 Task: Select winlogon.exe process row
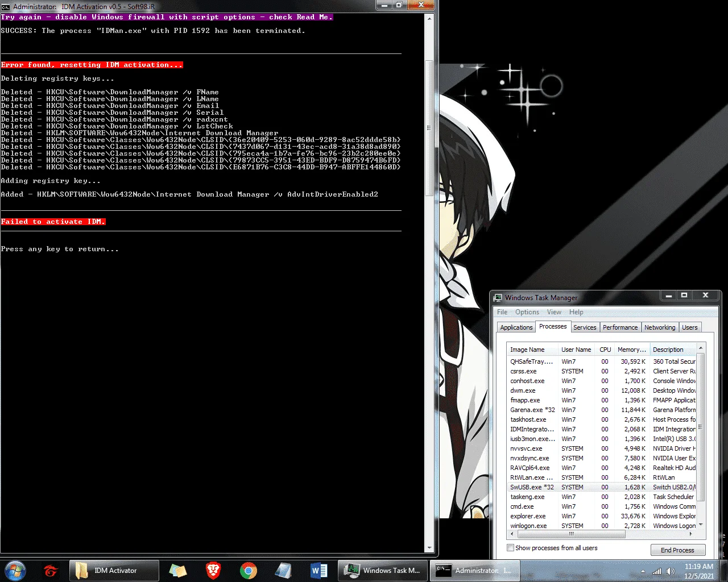pyautogui.click(x=602, y=526)
